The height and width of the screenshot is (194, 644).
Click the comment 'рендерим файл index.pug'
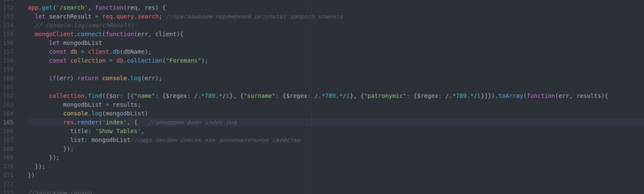coord(193,122)
